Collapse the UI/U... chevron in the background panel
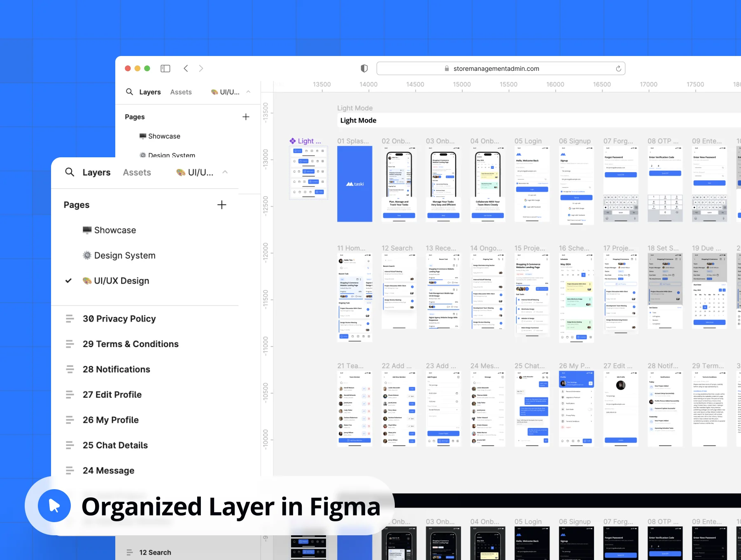This screenshot has height=560, width=741. pyautogui.click(x=248, y=92)
